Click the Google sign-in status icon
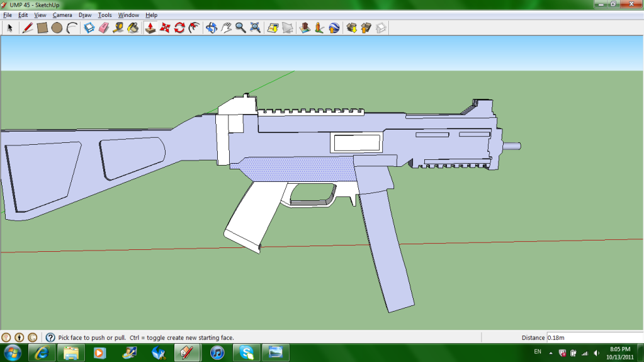The height and width of the screenshot is (362, 644). click(x=33, y=337)
